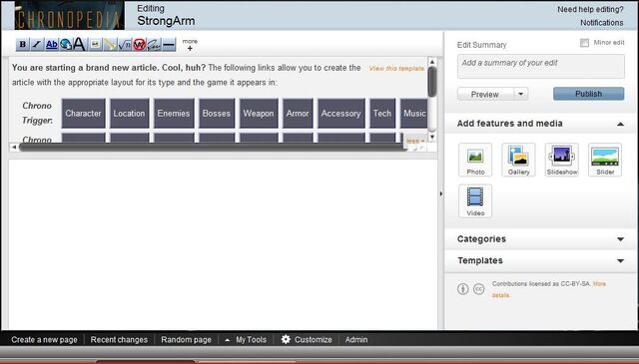Insert media file link icon

pyautogui.click(x=110, y=45)
